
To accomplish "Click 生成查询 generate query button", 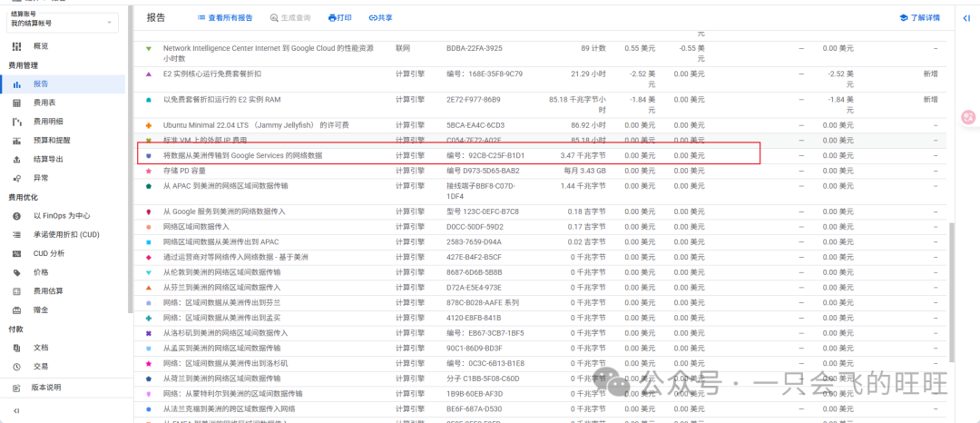I will [290, 18].
